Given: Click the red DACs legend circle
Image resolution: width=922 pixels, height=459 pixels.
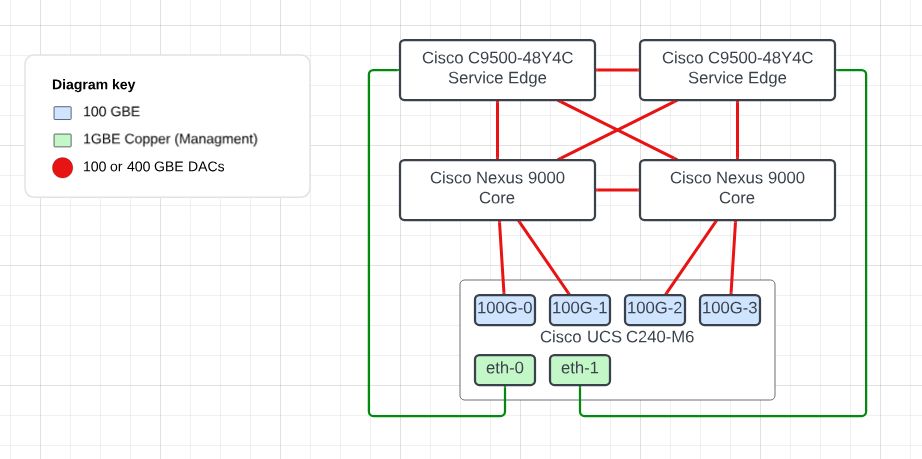Looking at the screenshot, I should 63,168.
